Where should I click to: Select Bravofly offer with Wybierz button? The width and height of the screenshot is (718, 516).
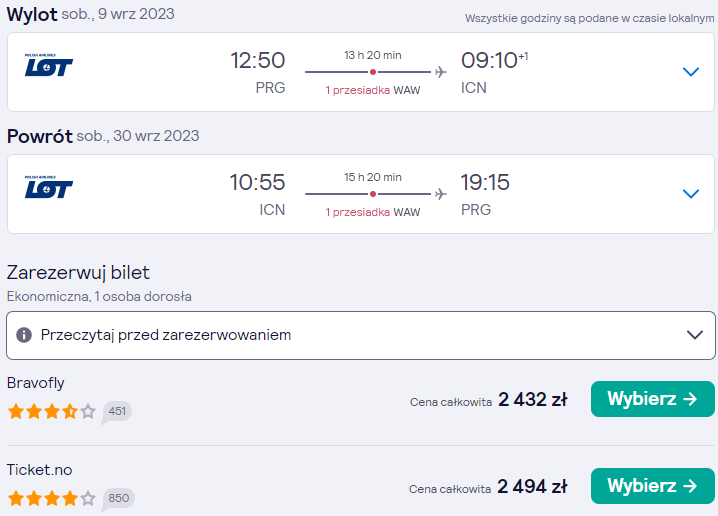653,399
